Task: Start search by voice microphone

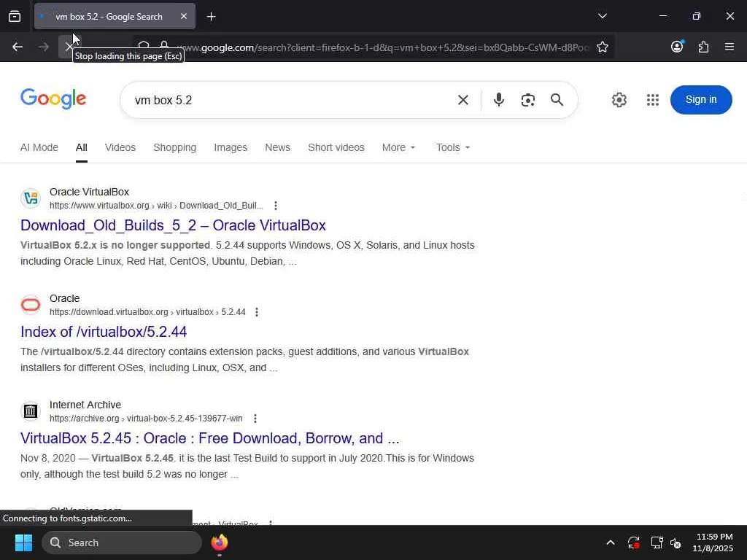Action: click(499, 100)
